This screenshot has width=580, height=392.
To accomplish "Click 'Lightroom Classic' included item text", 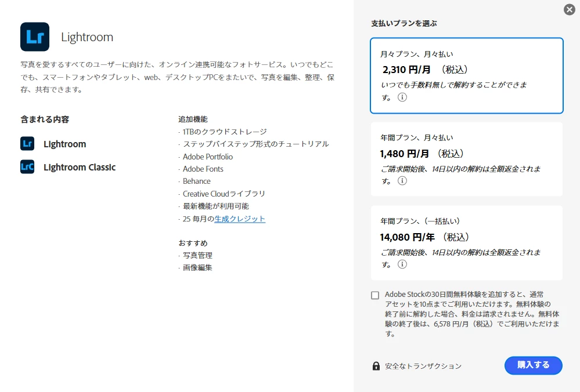I will [x=80, y=167].
